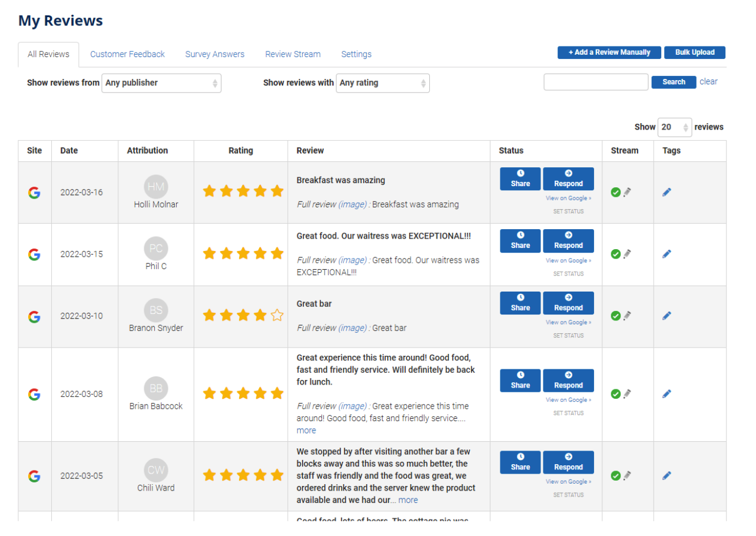Click the Google icon in Chili Ward's row

(34, 476)
